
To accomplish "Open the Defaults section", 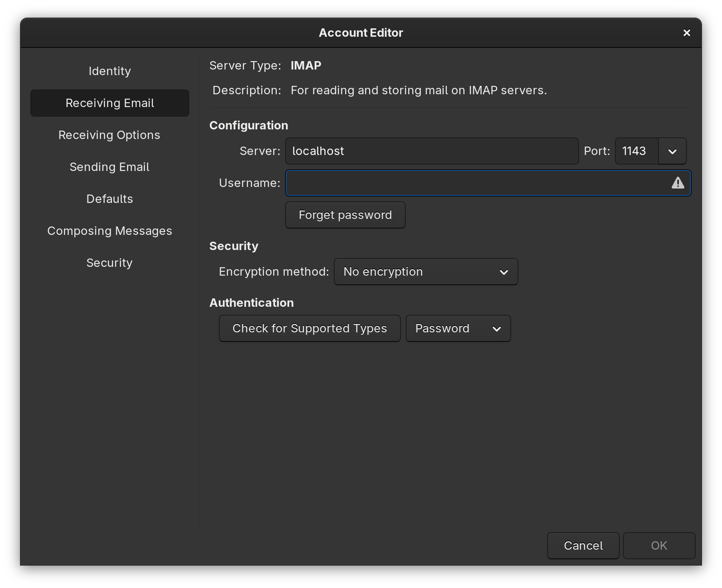I will (109, 199).
